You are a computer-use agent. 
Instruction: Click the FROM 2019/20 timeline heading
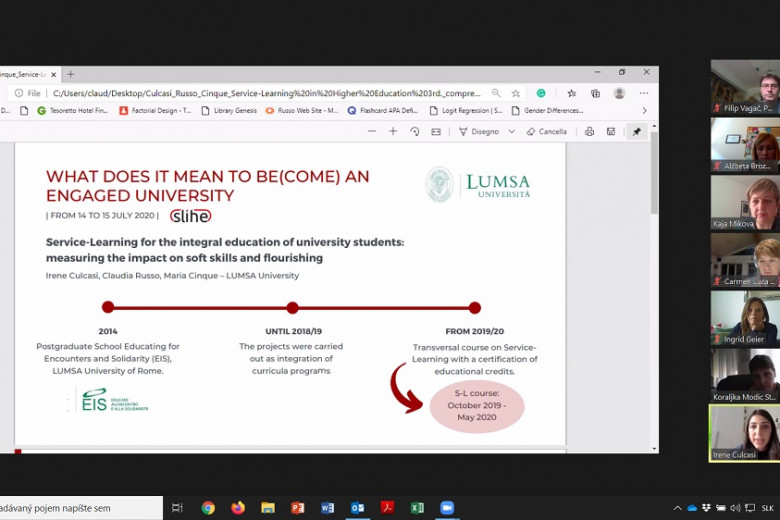tap(475, 331)
